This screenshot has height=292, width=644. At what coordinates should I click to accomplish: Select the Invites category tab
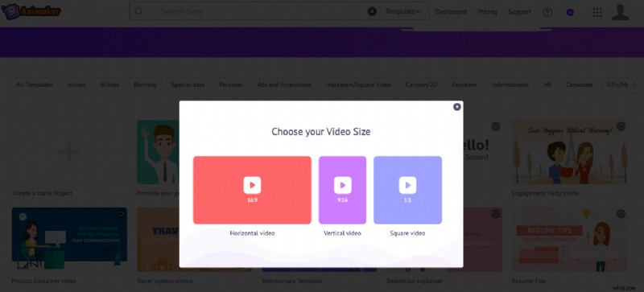(76, 84)
